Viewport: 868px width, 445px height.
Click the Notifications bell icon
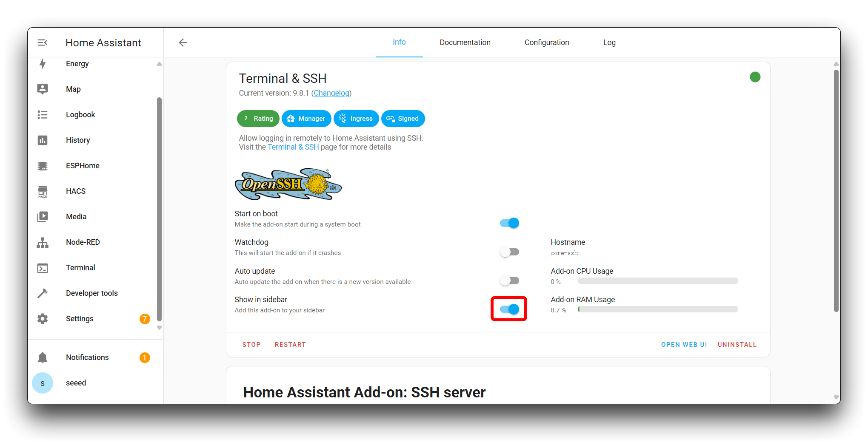click(x=43, y=357)
